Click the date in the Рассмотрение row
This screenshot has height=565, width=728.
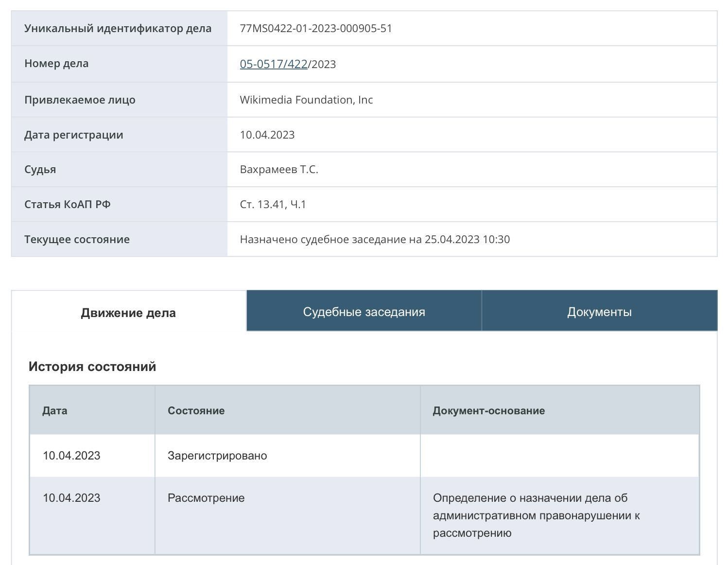(x=71, y=498)
